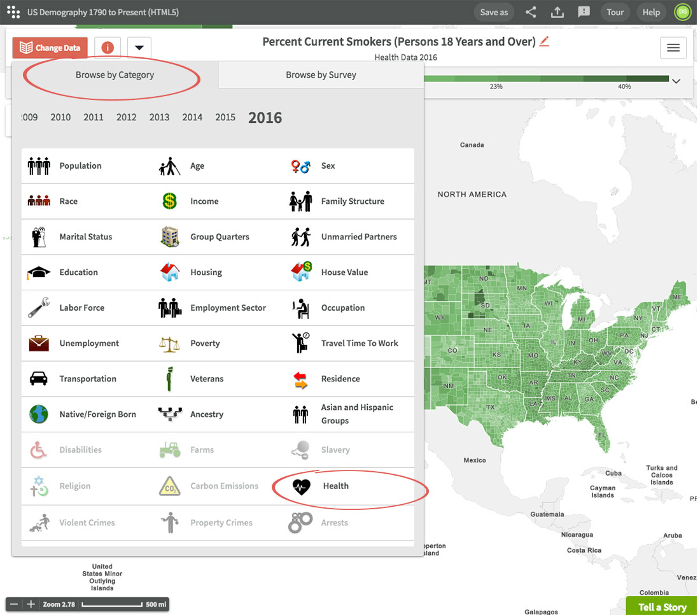Click the share icon in the top bar
The image size is (700, 615).
531,11
